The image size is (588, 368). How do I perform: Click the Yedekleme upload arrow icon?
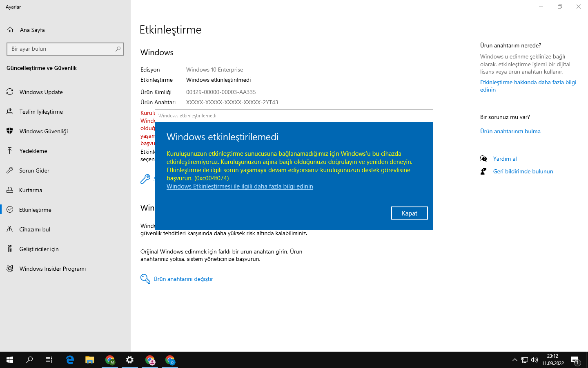10,151
